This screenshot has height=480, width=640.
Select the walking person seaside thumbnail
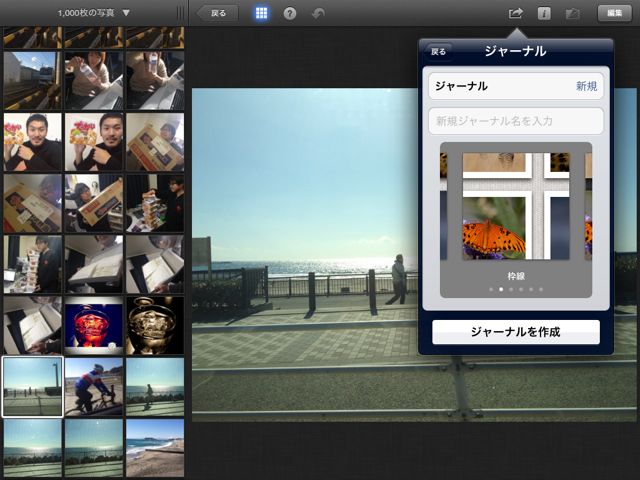pyautogui.click(x=155, y=387)
